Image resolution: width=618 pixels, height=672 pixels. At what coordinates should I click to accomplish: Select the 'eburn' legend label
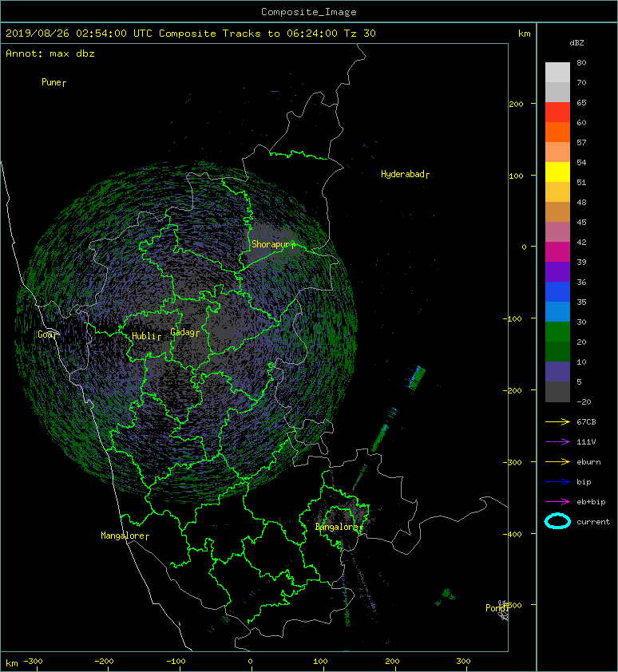pyautogui.click(x=588, y=462)
